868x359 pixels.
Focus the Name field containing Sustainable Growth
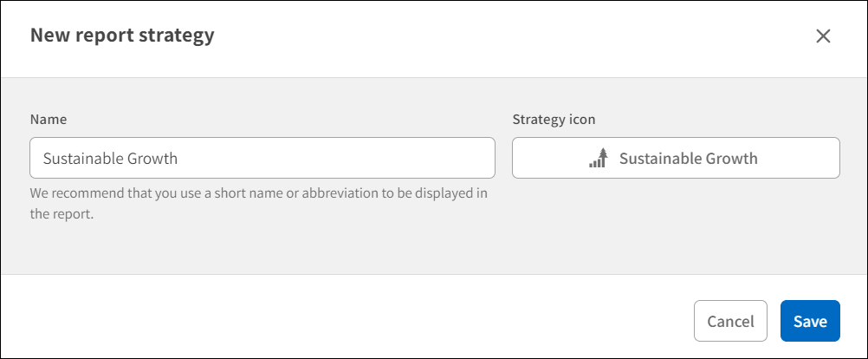[x=262, y=158]
